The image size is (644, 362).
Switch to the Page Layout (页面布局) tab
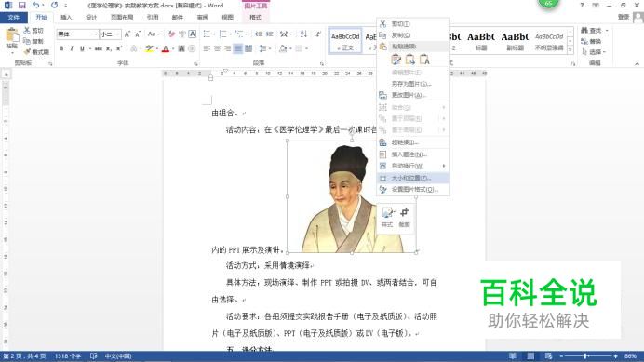click(122, 18)
